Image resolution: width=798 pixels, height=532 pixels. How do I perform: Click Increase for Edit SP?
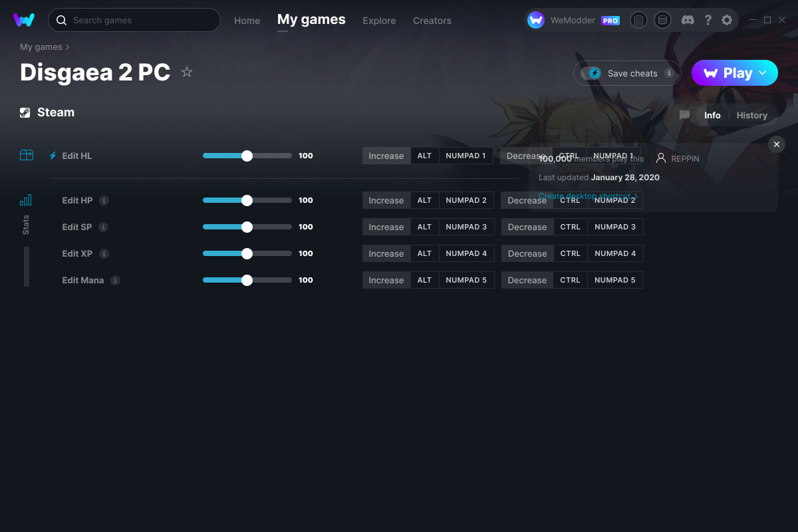pos(386,227)
